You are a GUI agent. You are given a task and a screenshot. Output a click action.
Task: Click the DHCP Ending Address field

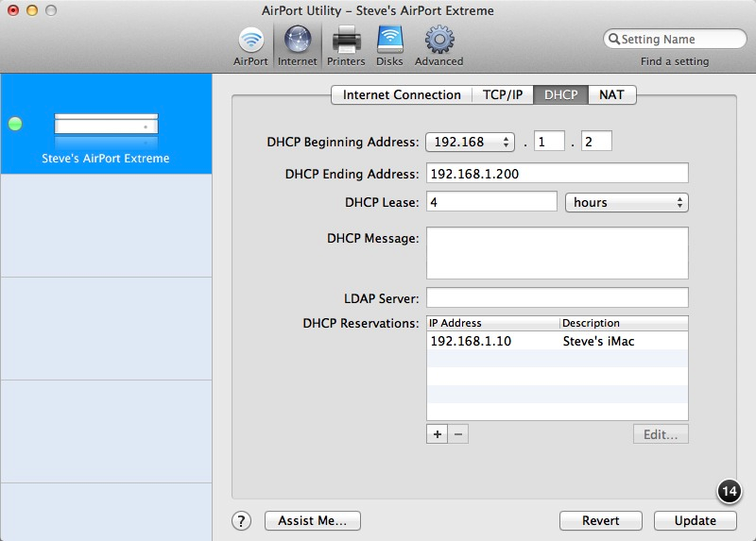click(558, 174)
